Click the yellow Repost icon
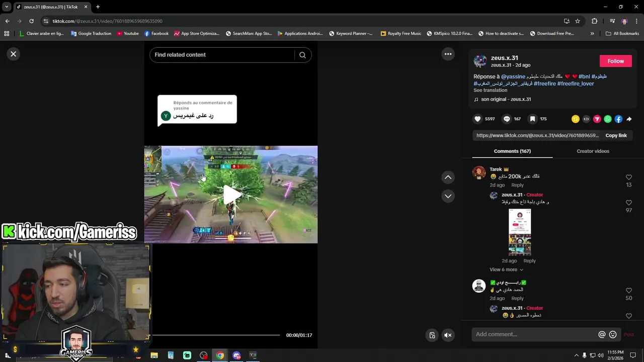Screen dimensions: 644x362 pyautogui.click(x=576, y=119)
